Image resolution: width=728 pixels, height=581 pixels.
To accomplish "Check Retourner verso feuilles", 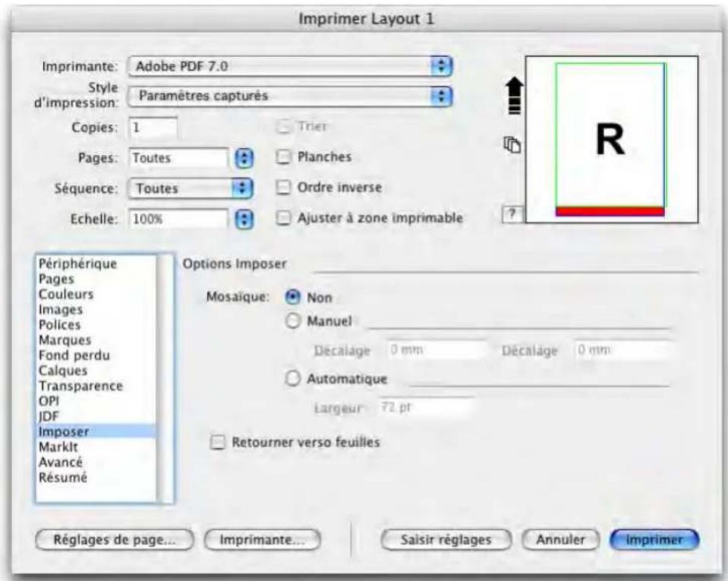I will (x=217, y=442).
